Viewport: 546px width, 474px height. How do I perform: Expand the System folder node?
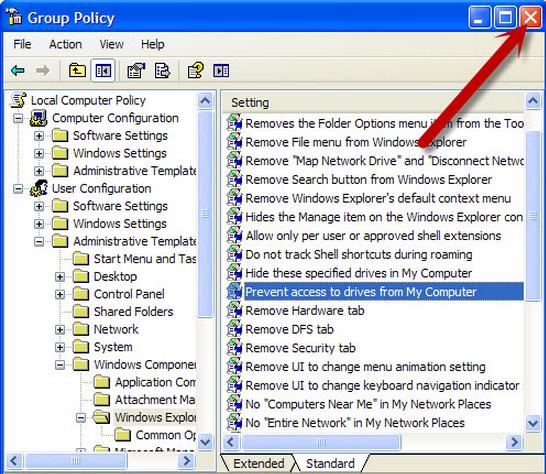tap(60, 347)
